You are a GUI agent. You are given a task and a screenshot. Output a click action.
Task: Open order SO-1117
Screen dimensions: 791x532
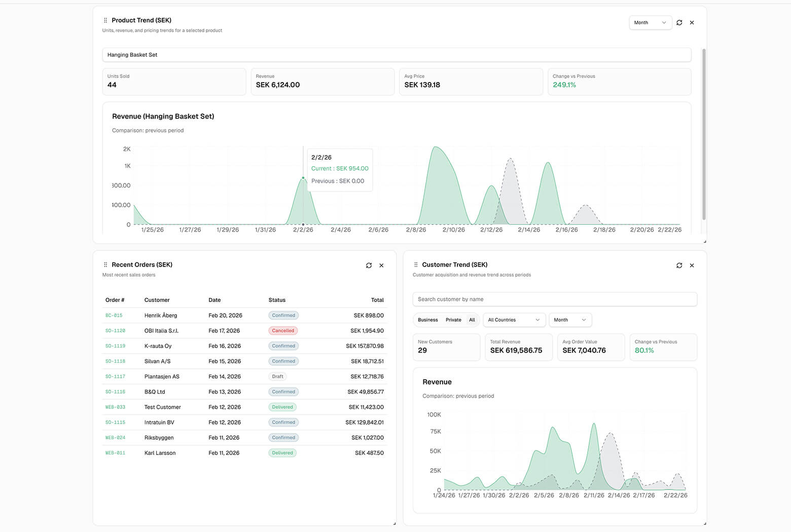click(115, 376)
